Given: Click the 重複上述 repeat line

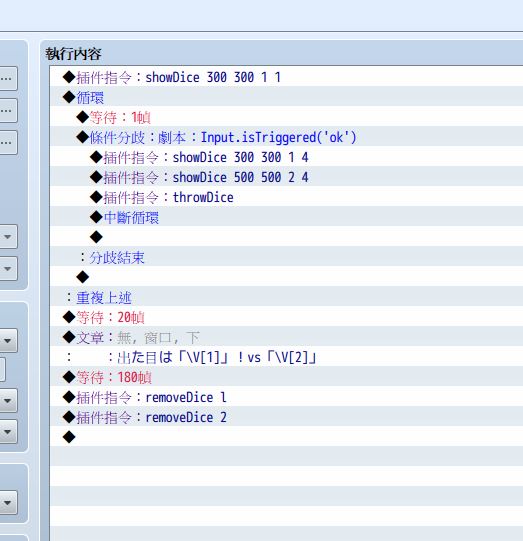Looking at the screenshot, I should point(286,297).
